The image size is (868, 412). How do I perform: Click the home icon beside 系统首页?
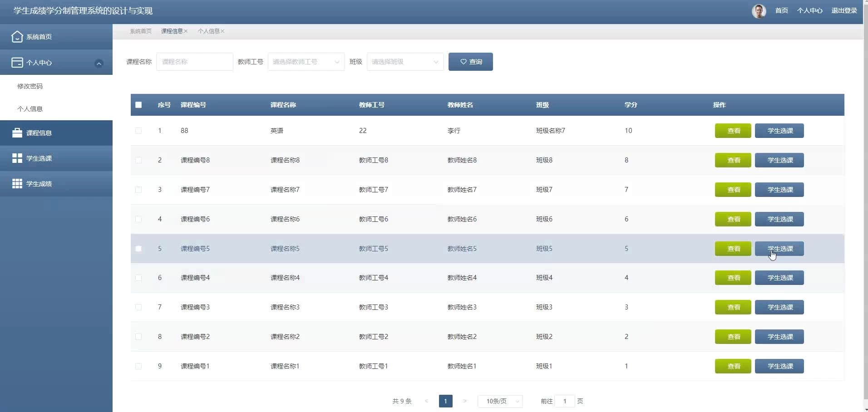(17, 37)
